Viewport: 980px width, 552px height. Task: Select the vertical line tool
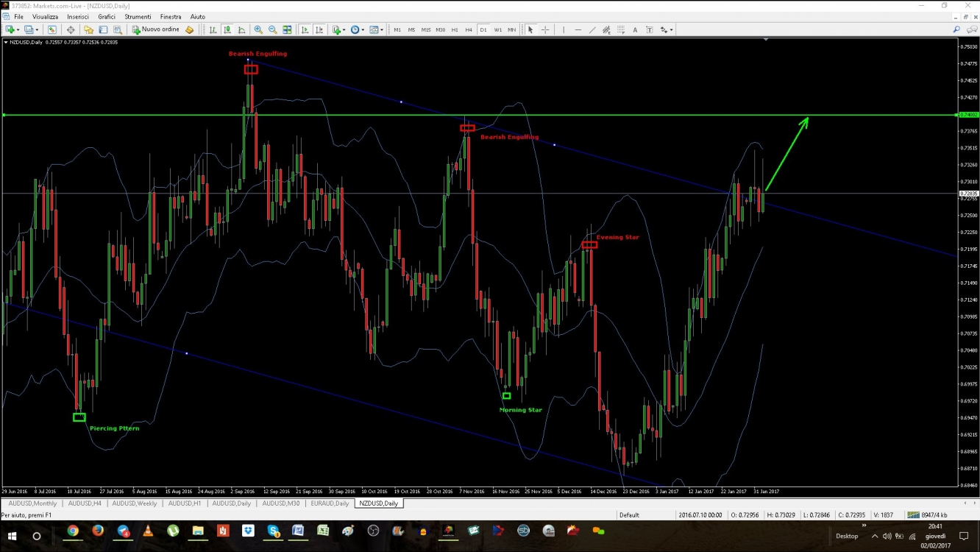click(x=564, y=29)
